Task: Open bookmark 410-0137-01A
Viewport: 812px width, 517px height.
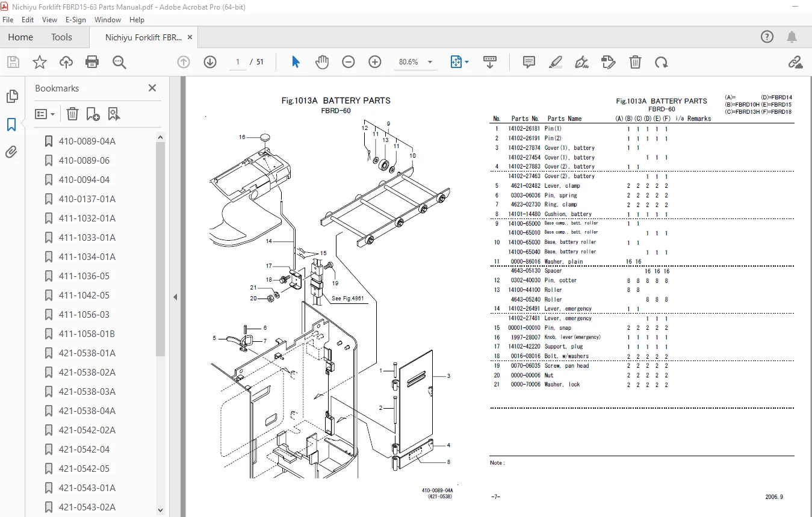Action: 87,199
